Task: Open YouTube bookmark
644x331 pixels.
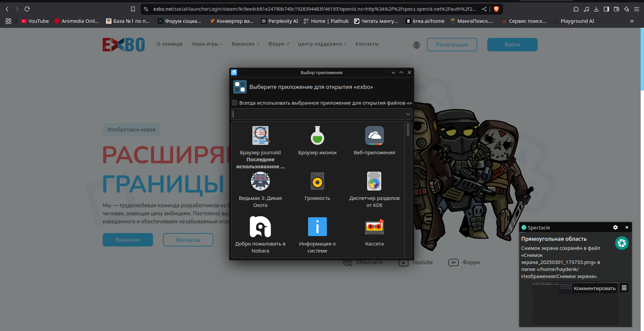Action: point(35,21)
